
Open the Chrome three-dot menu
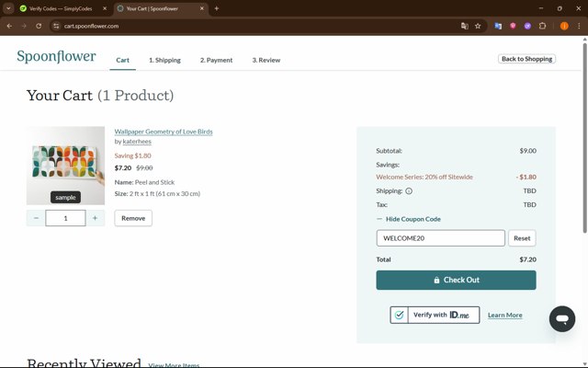(x=579, y=26)
